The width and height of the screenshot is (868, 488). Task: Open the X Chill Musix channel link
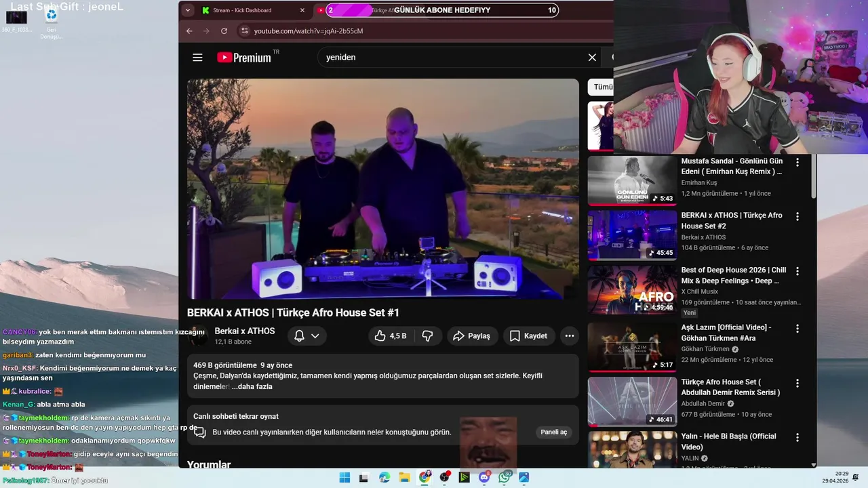tap(700, 291)
